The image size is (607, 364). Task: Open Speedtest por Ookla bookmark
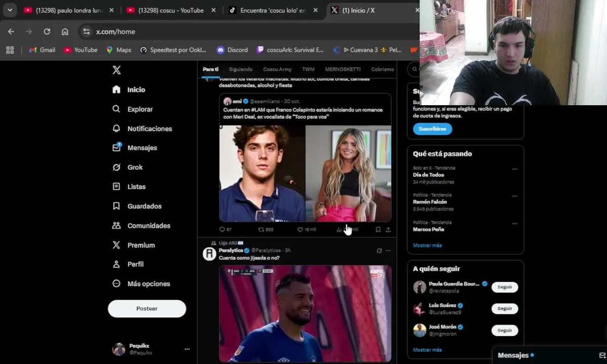[x=173, y=50]
